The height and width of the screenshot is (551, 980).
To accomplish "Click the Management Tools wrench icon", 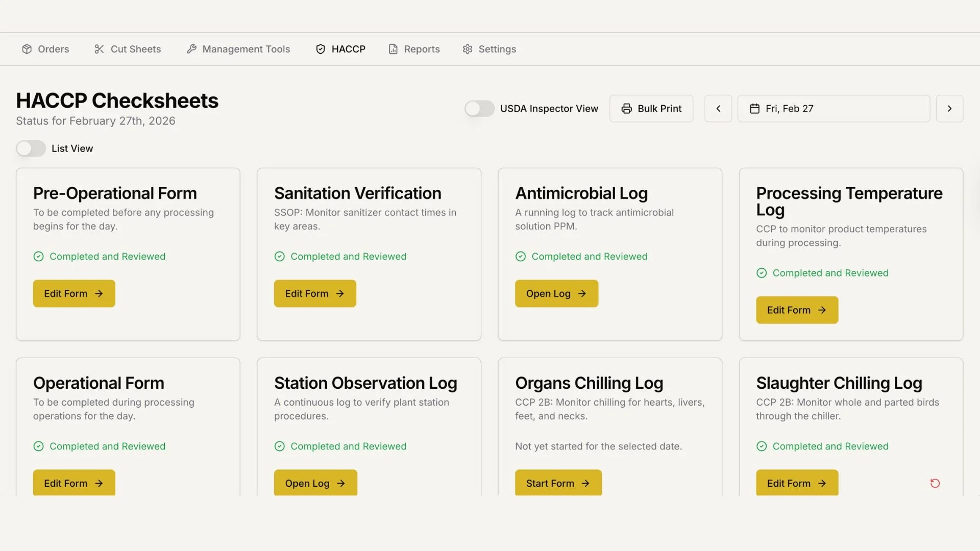I will [x=191, y=49].
